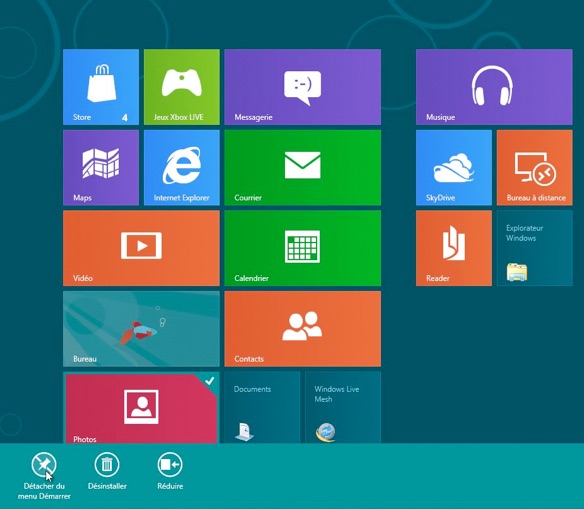Launch Internet Explorer tile
The height and width of the screenshot is (509, 584).
pyautogui.click(x=182, y=168)
